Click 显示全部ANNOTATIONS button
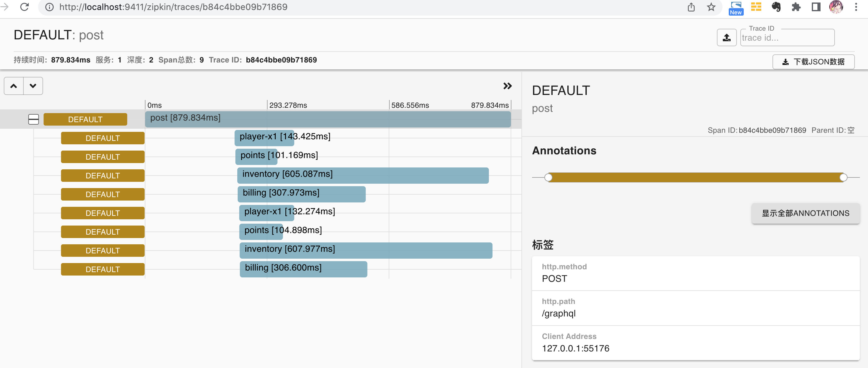The width and height of the screenshot is (868, 368). (x=805, y=213)
